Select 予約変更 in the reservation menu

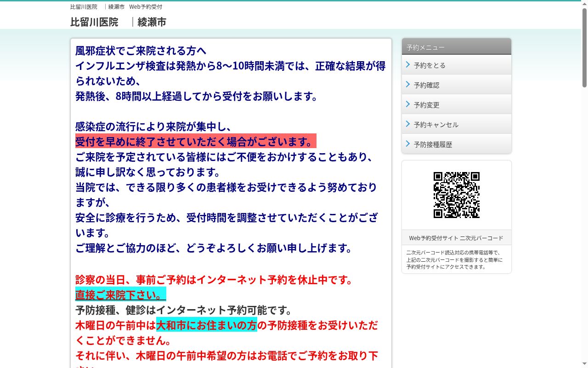pos(456,104)
